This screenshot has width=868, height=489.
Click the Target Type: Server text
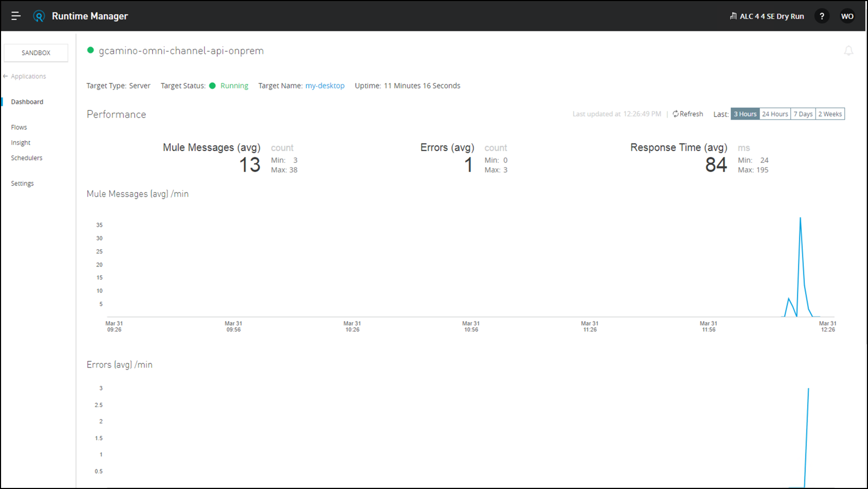118,86
